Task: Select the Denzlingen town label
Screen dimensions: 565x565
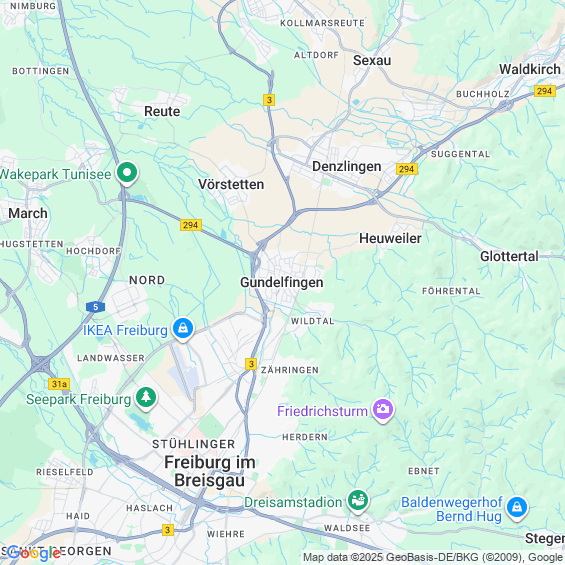Action: [x=347, y=166]
